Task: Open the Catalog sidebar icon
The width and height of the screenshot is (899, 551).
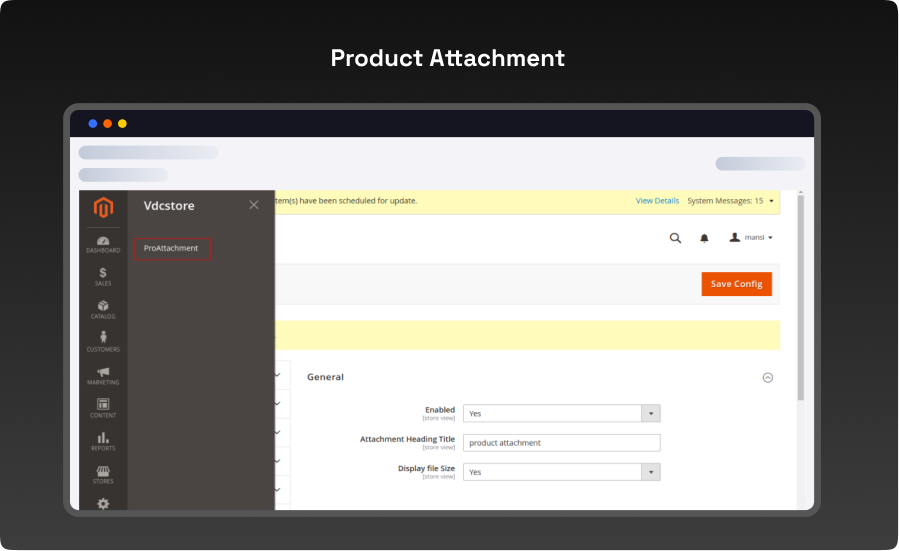Action: click(x=103, y=309)
